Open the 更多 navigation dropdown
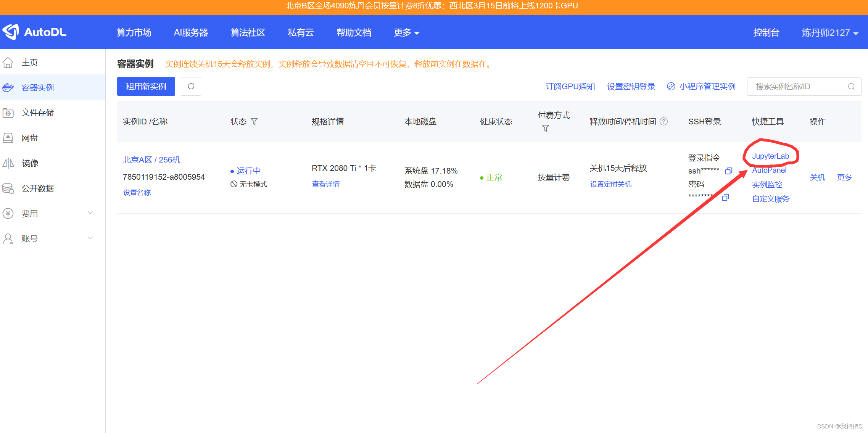 (406, 32)
